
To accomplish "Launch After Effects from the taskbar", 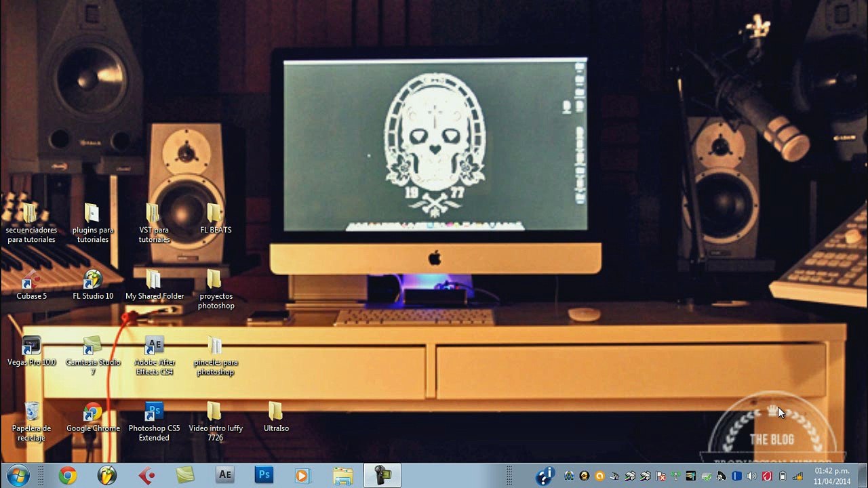I will pos(224,476).
